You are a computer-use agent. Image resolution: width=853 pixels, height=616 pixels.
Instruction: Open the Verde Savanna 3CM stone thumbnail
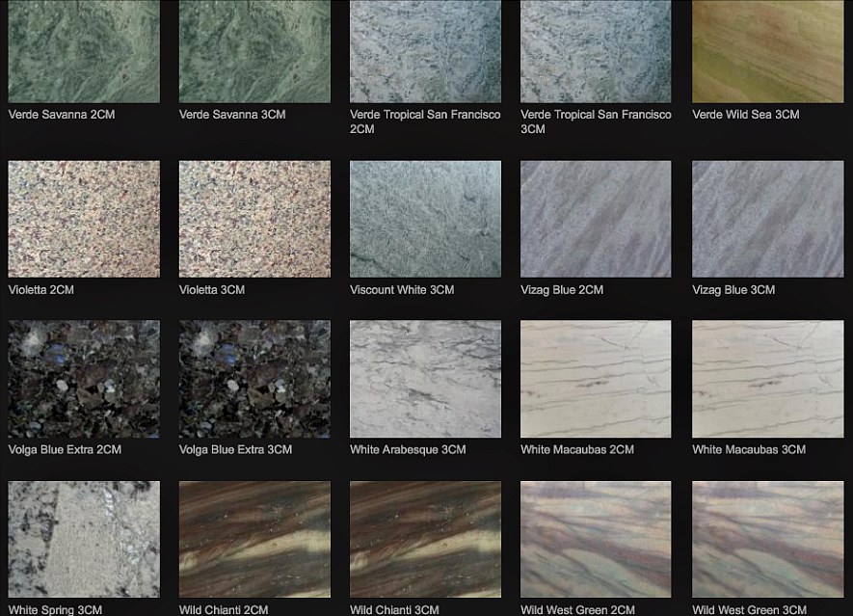coord(254,51)
